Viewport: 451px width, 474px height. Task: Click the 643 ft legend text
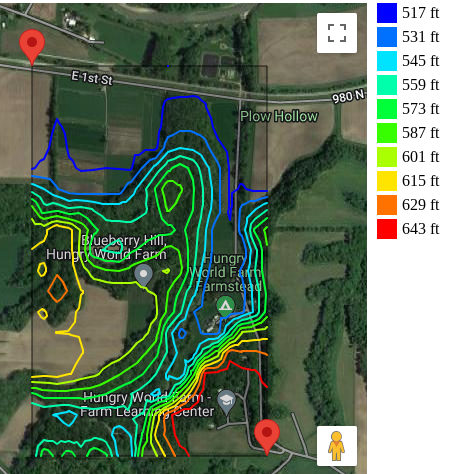click(x=420, y=229)
